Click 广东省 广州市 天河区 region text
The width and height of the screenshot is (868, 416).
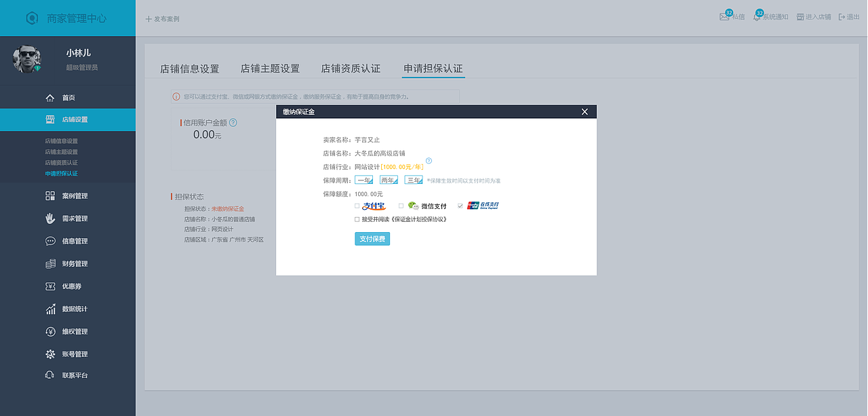click(x=237, y=240)
